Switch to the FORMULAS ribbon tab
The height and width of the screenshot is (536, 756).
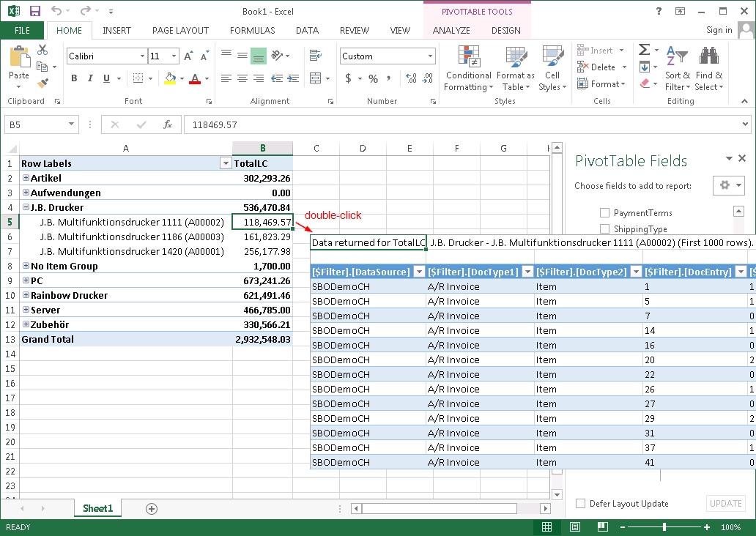(252, 30)
